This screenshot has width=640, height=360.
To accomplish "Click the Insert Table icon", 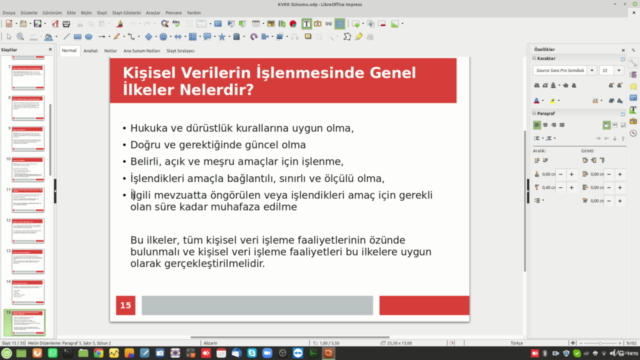I will pos(256,24).
